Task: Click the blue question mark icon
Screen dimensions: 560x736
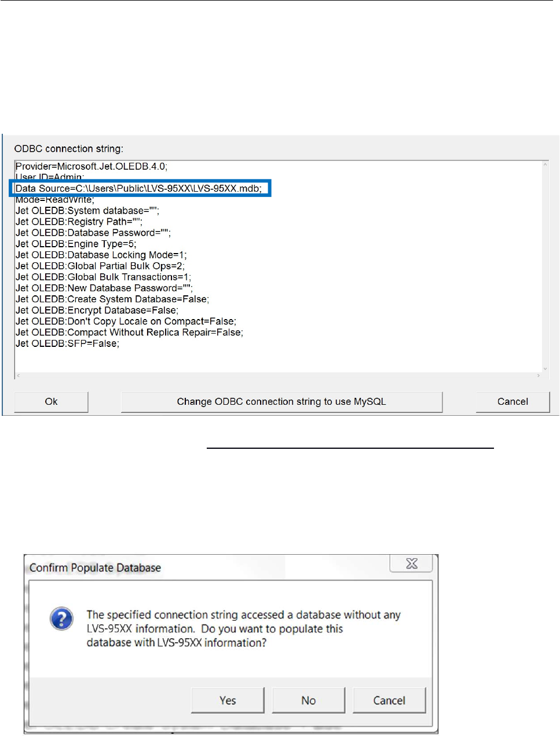Action: point(61,618)
